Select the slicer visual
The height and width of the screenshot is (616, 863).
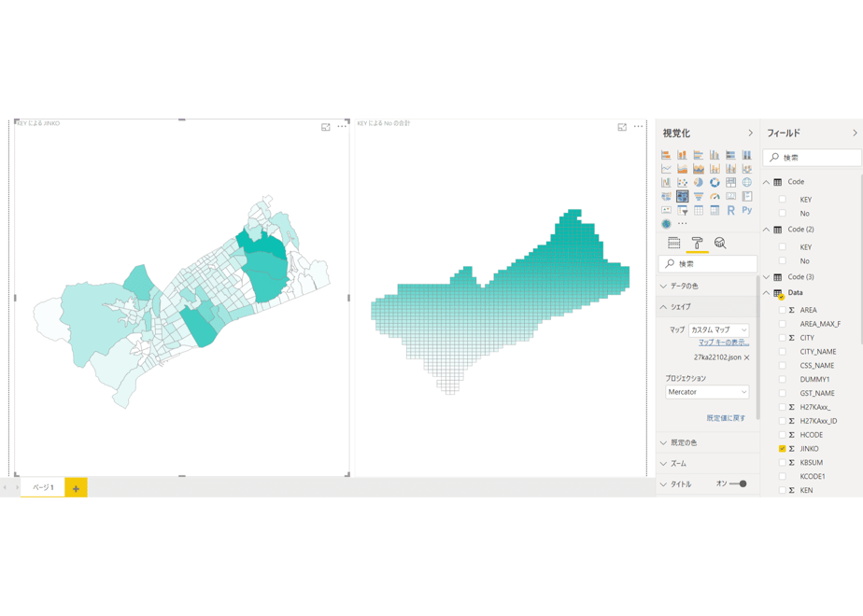click(683, 210)
